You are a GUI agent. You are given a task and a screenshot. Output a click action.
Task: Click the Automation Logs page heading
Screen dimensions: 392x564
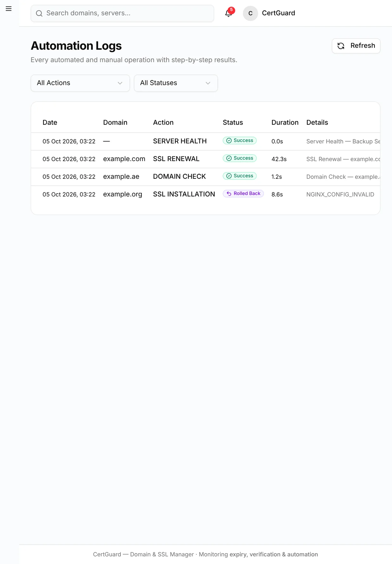pyautogui.click(x=76, y=46)
